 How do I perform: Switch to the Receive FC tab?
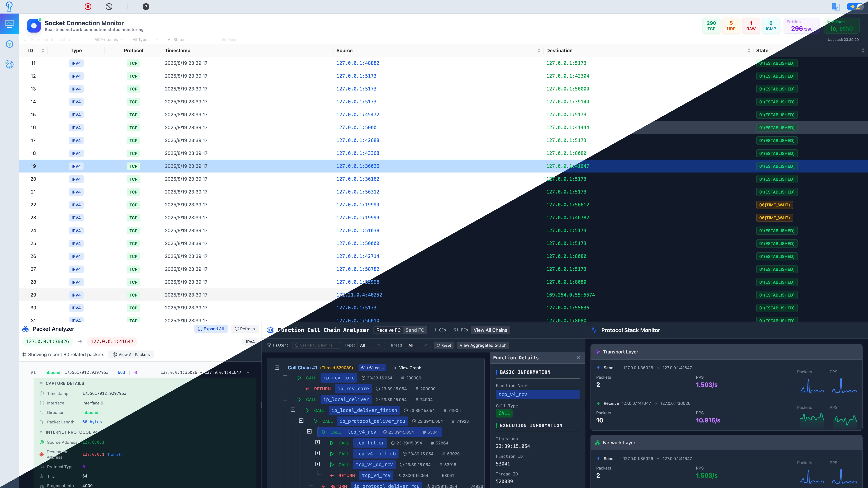(388, 330)
